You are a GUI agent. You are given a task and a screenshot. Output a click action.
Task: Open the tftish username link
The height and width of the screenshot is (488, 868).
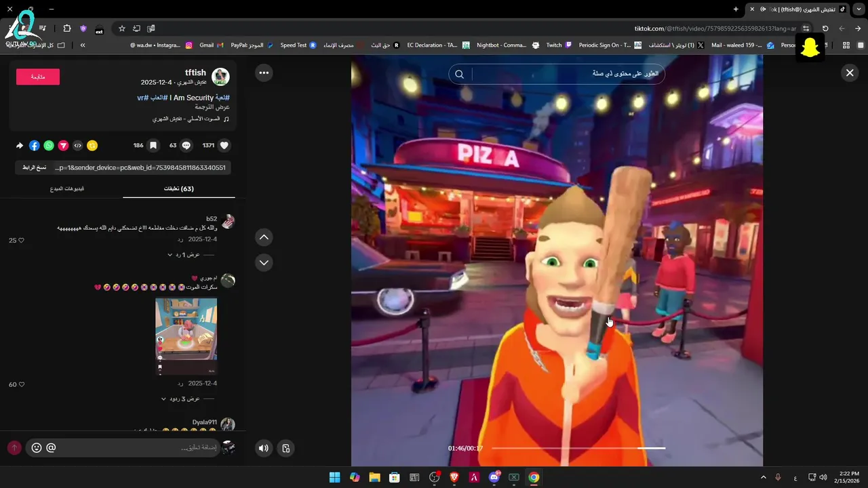[x=195, y=73]
